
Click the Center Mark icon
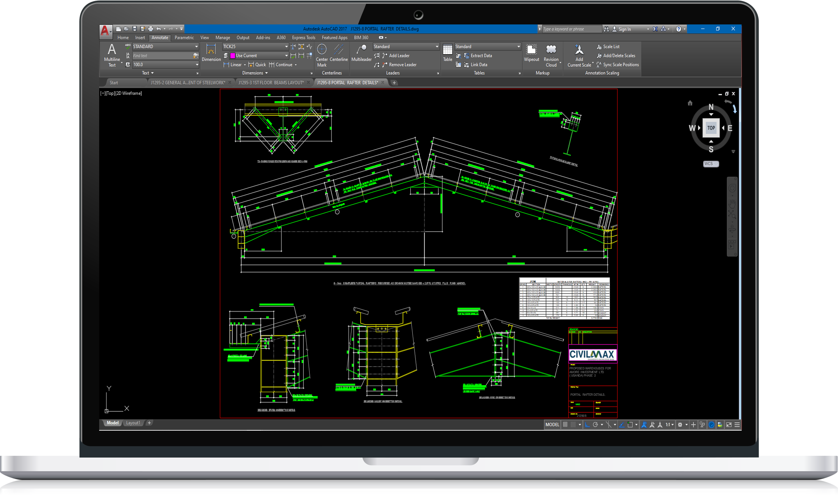[322, 50]
